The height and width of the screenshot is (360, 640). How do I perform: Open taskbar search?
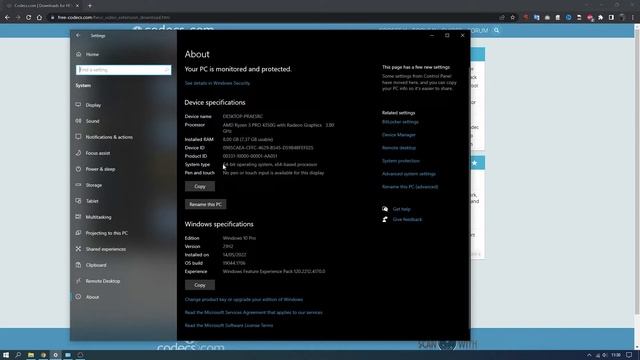pos(18,355)
